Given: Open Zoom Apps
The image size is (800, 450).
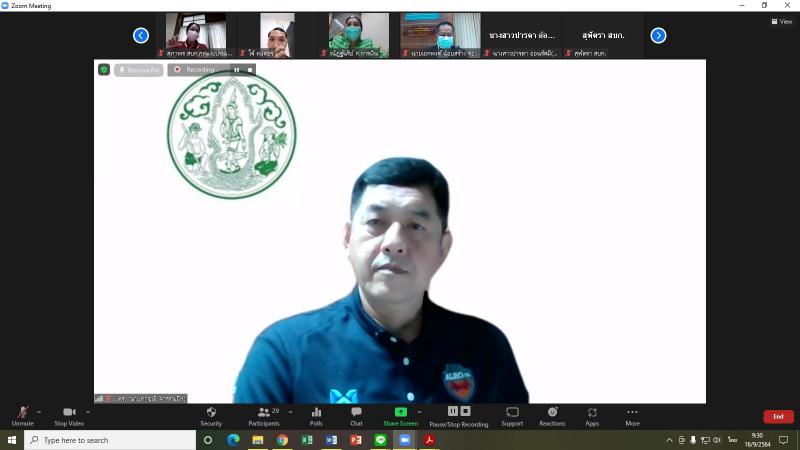Looking at the screenshot, I should [592, 416].
